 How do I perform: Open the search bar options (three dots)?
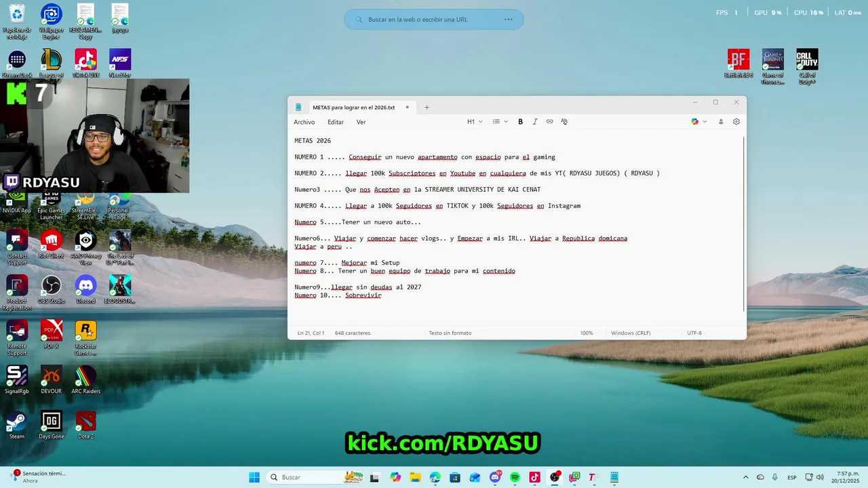click(508, 20)
